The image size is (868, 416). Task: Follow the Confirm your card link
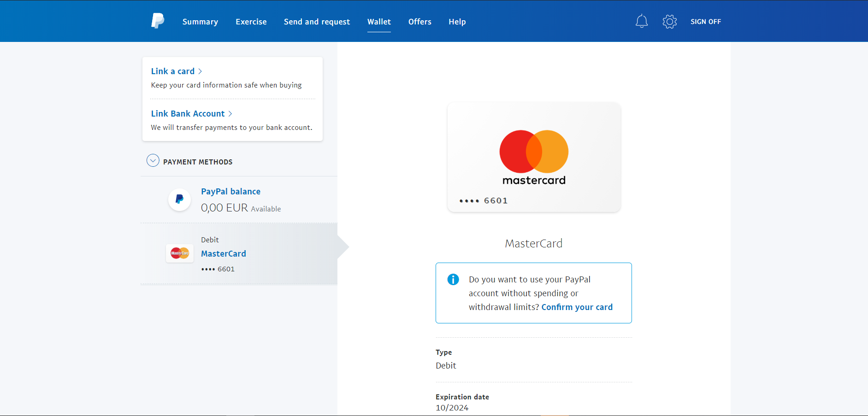[577, 307]
